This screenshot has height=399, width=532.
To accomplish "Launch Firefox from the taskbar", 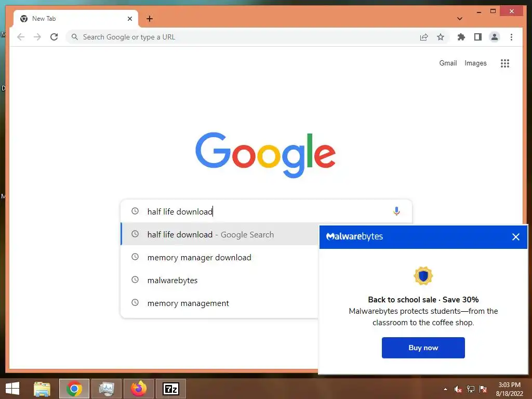I will tap(139, 389).
